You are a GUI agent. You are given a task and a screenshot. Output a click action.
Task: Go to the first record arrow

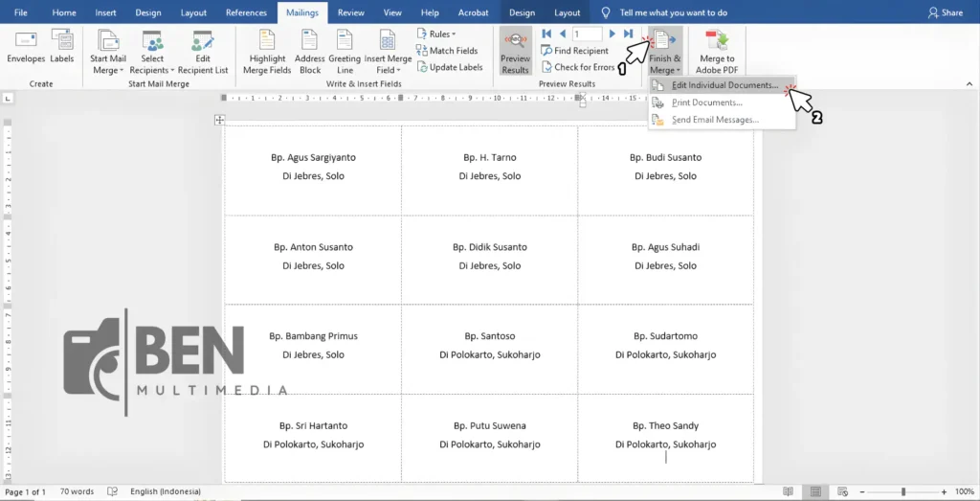click(546, 34)
